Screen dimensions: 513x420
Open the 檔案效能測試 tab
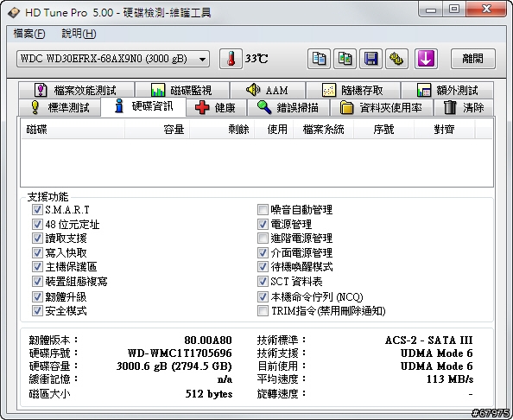[x=76, y=90]
